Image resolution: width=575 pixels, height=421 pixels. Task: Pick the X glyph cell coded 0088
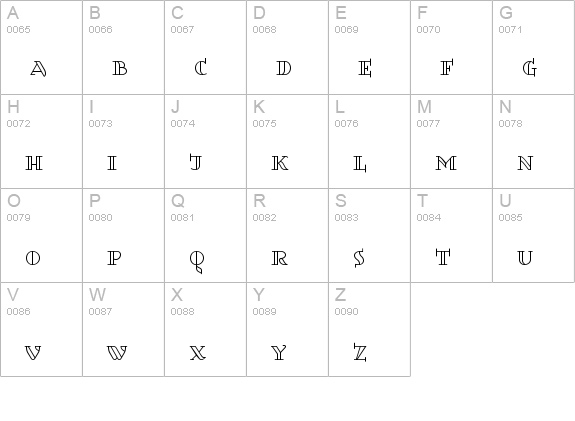tap(205, 329)
